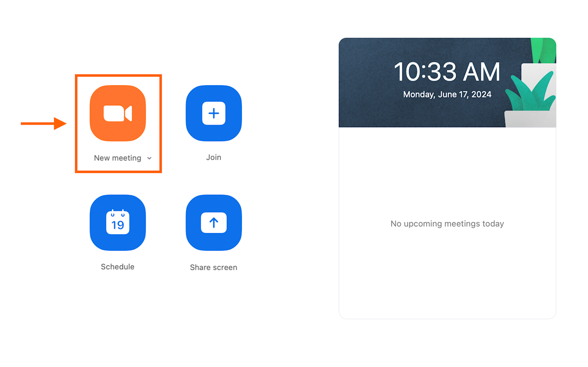Click the Join label text

click(214, 157)
